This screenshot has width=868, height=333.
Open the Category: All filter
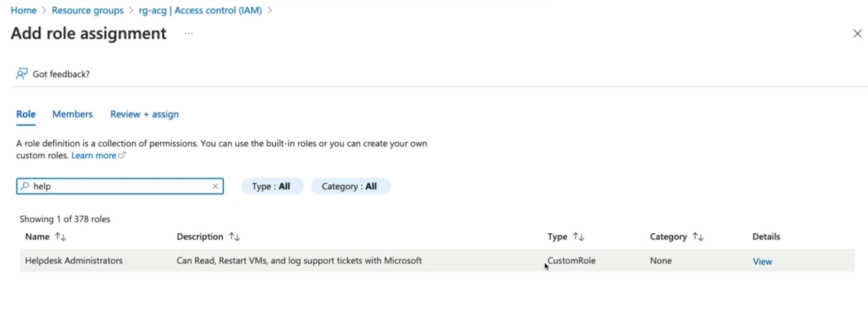(x=350, y=186)
